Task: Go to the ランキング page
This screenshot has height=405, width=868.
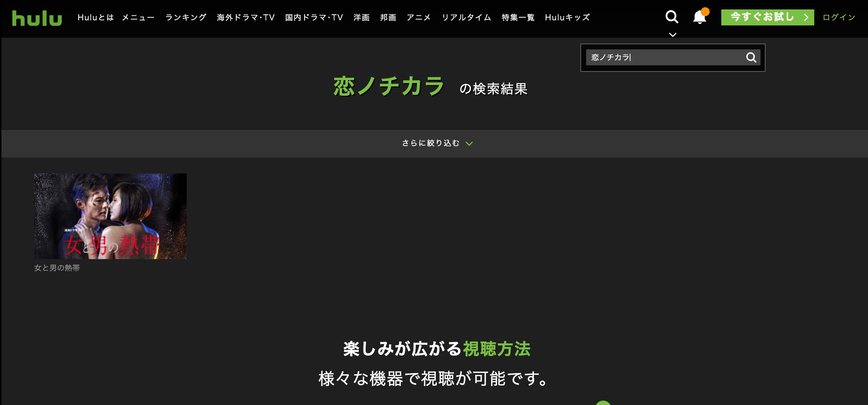Action: [x=186, y=17]
